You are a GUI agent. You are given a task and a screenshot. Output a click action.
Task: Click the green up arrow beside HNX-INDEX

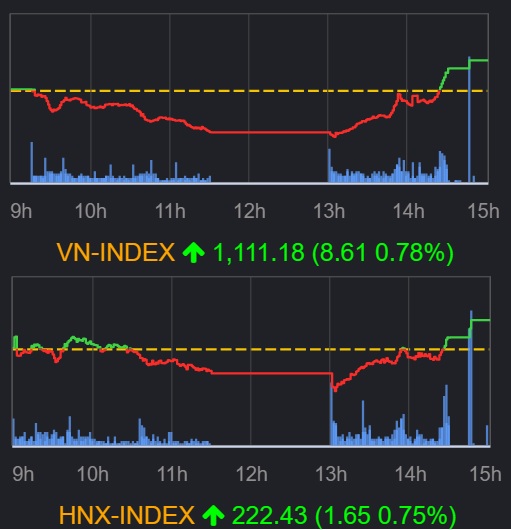(x=213, y=515)
